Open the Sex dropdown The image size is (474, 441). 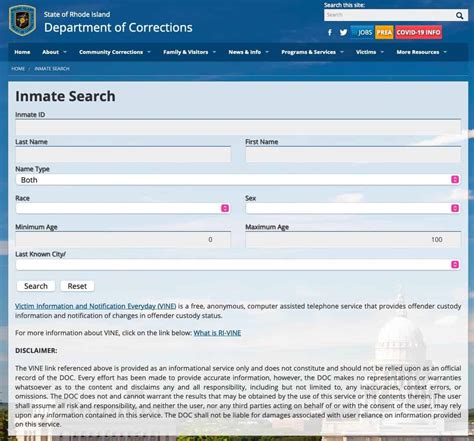click(x=353, y=208)
